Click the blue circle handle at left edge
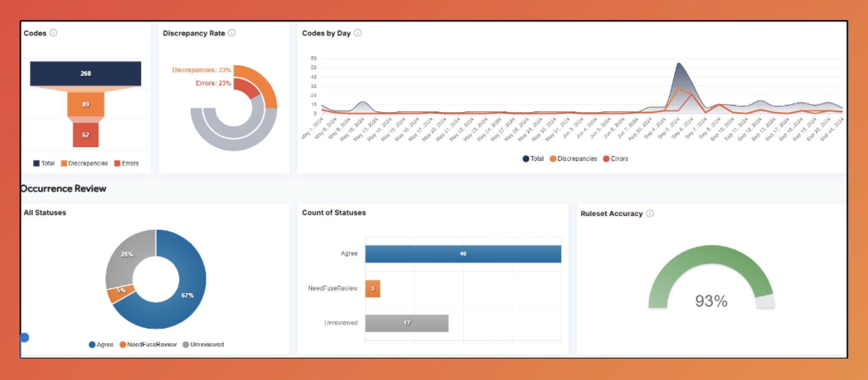This screenshot has width=868, height=380. [25, 337]
